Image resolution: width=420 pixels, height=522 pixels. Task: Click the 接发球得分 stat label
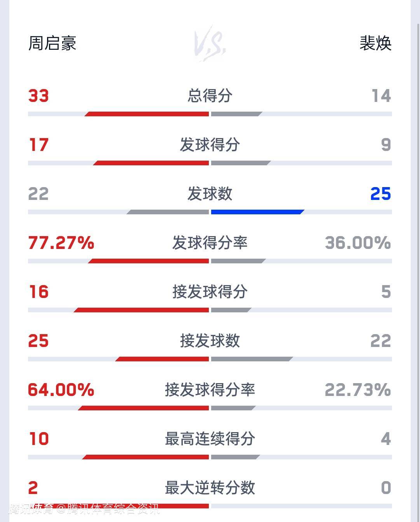pos(210,292)
